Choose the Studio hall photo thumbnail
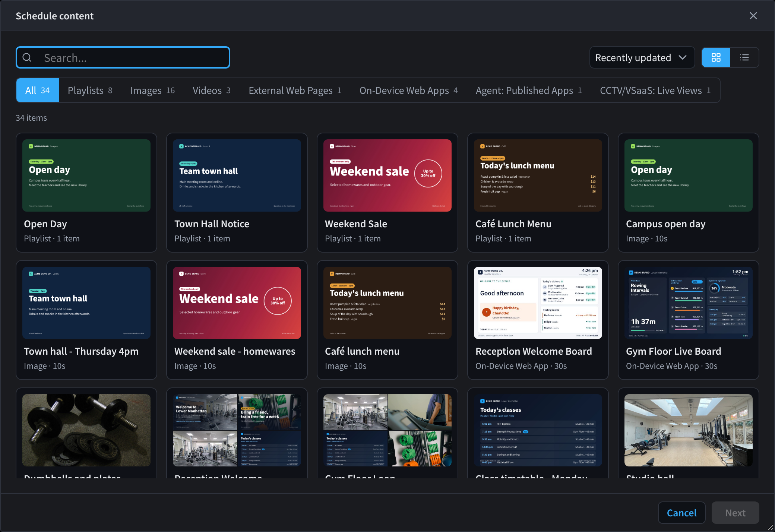 click(x=689, y=430)
